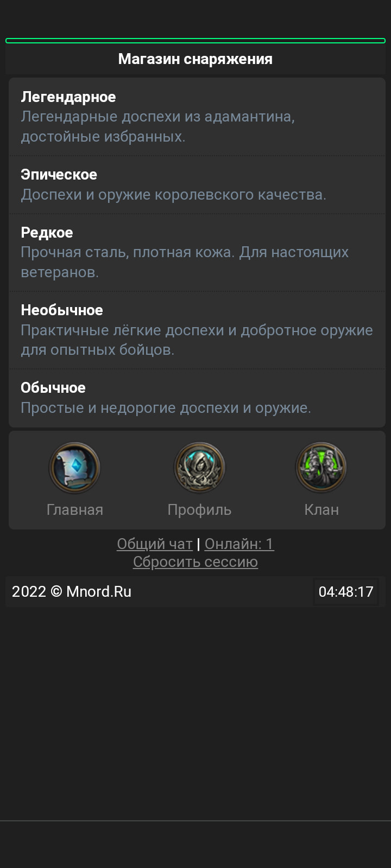This screenshot has width=391, height=868.
Task: Open the Обычное gear category
Action: (197, 398)
